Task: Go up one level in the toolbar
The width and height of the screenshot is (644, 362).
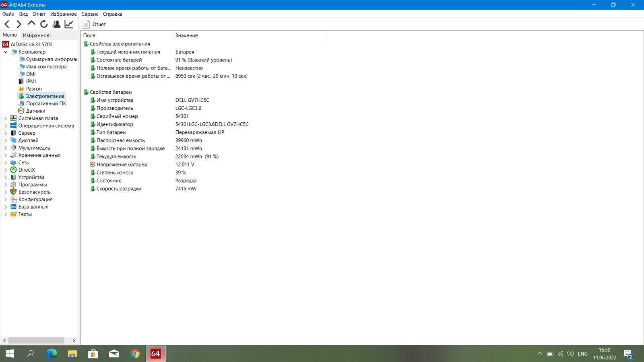Action: point(31,24)
